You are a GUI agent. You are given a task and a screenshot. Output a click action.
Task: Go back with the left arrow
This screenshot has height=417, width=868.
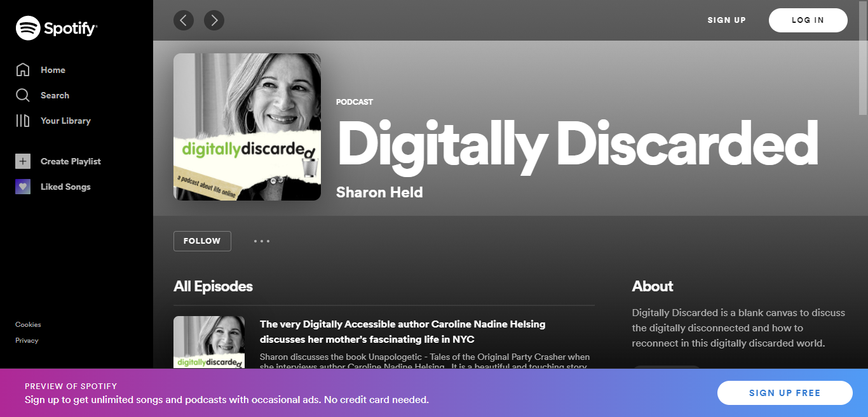pos(184,20)
